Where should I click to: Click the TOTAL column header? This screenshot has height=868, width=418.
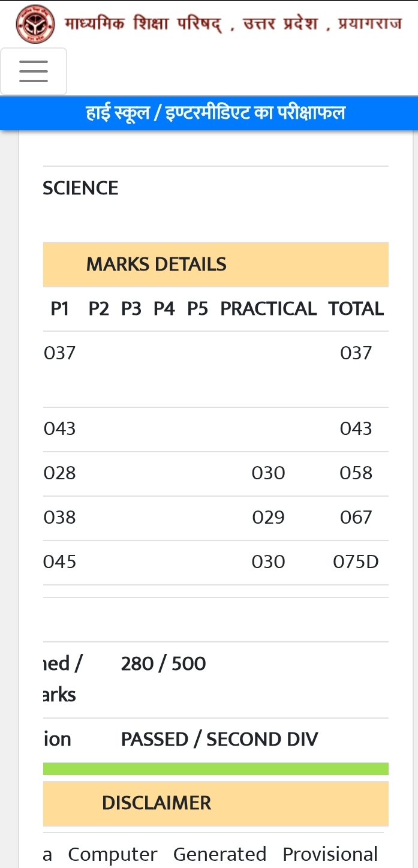(x=356, y=308)
